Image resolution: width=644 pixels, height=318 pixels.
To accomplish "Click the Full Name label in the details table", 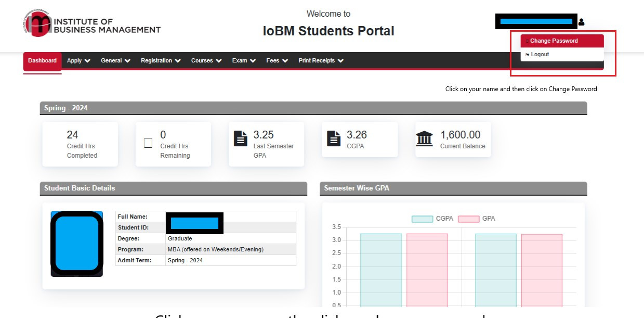I will coord(133,217).
